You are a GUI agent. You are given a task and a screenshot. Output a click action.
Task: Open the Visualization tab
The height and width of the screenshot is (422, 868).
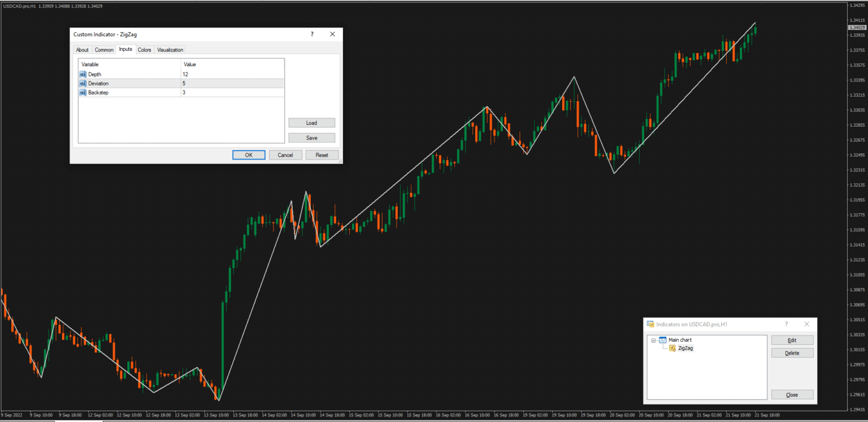pos(170,49)
